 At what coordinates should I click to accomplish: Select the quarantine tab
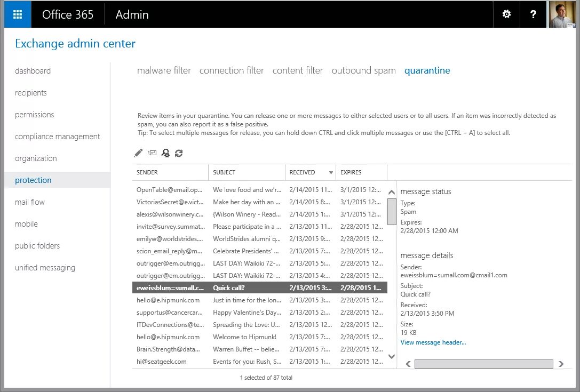click(427, 70)
